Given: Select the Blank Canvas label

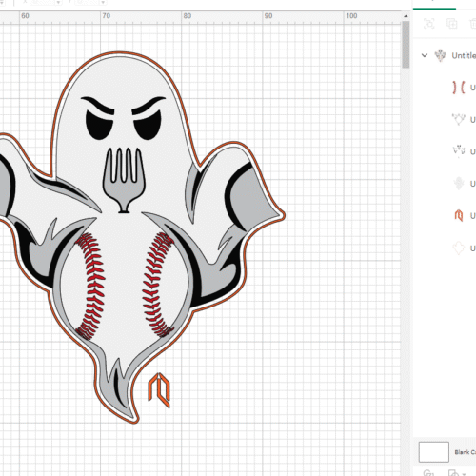Looking at the screenshot, I should point(465,452).
